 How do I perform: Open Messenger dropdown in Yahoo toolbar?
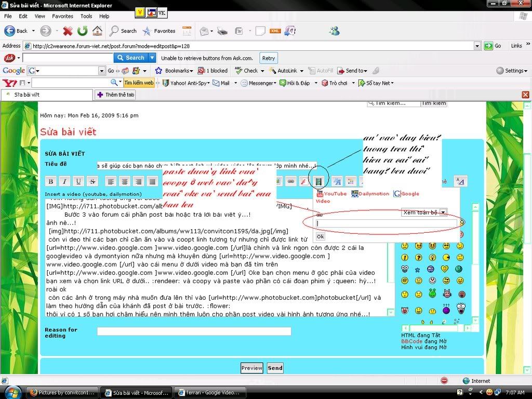pos(275,83)
